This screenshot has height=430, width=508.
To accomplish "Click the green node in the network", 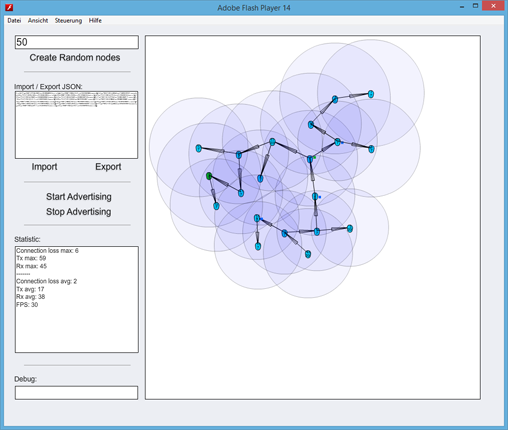I will tap(209, 176).
